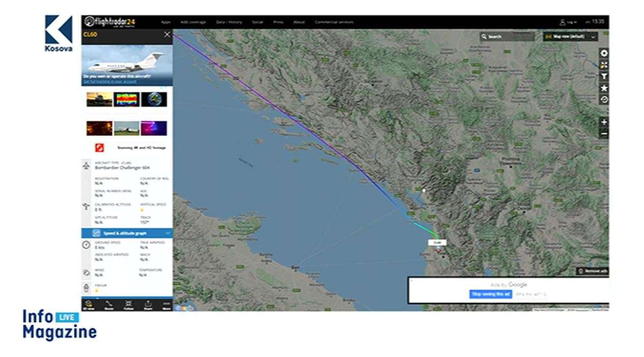Zoom in the map with plus button
Image resolution: width=644 pixels, height=357 pixels.
(x=604, y=122)
